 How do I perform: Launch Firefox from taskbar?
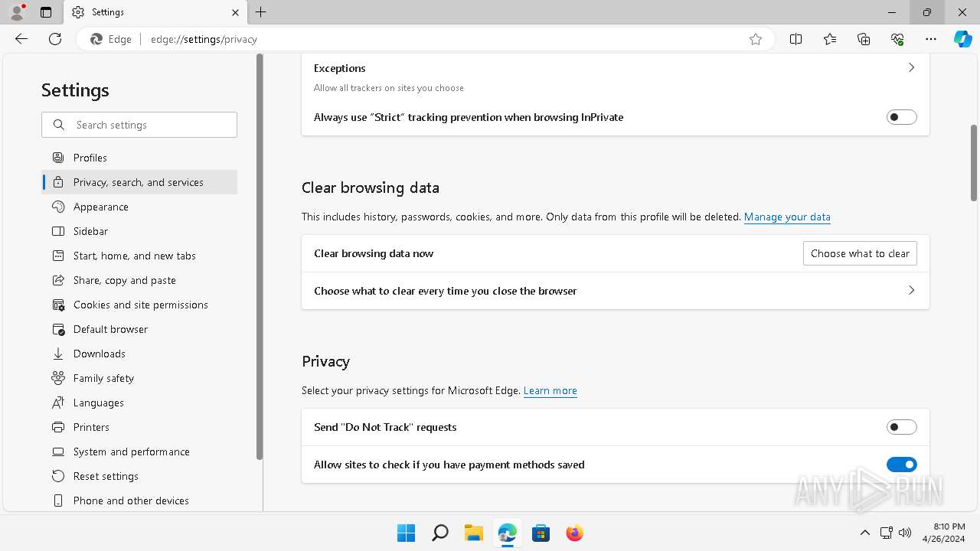click(574, 533)
